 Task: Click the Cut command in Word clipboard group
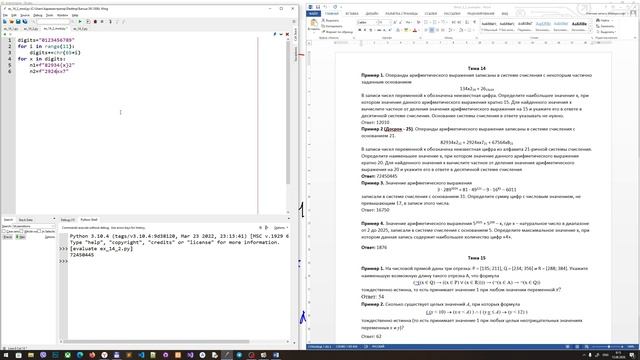coord(331,20)
